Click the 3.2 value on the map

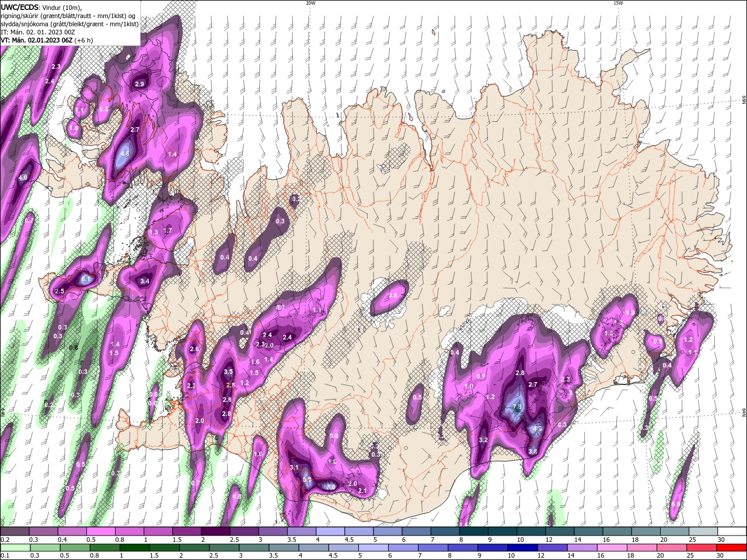[483, 440]
